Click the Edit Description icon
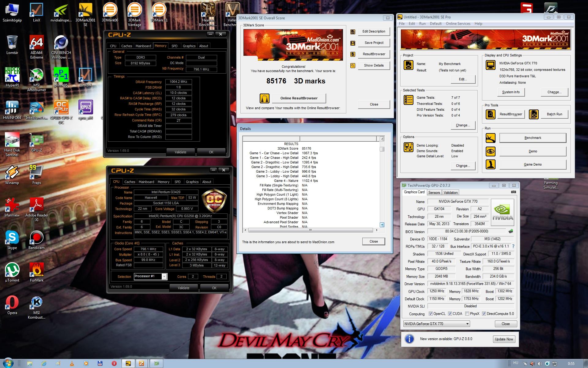 point(353,32)
